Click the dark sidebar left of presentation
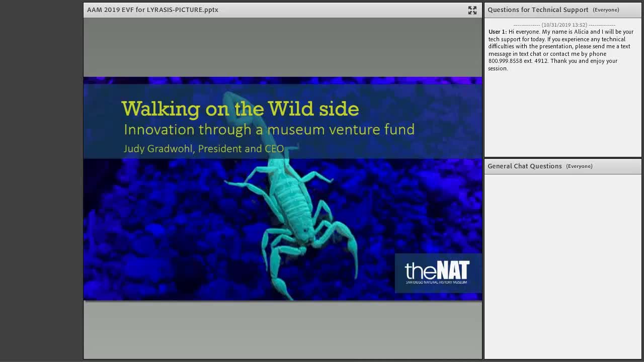Image resolution: width=644 pixels, height=362 pixels. (41, 181)
